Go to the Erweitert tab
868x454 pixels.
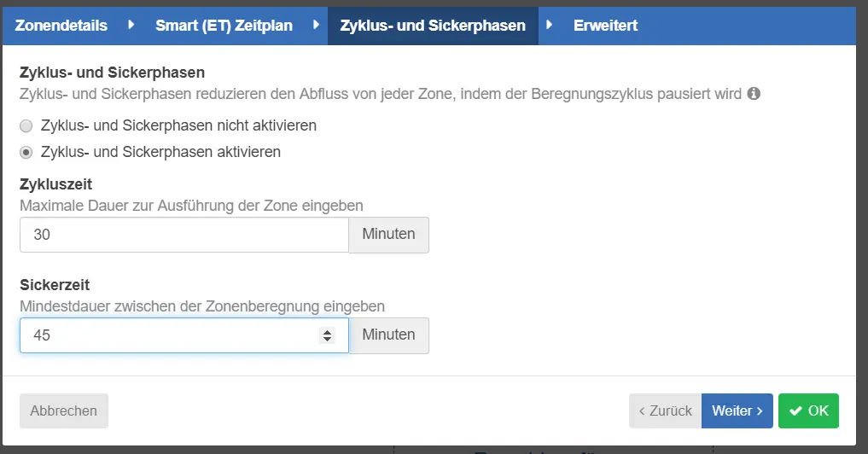[x=605, y=26]
